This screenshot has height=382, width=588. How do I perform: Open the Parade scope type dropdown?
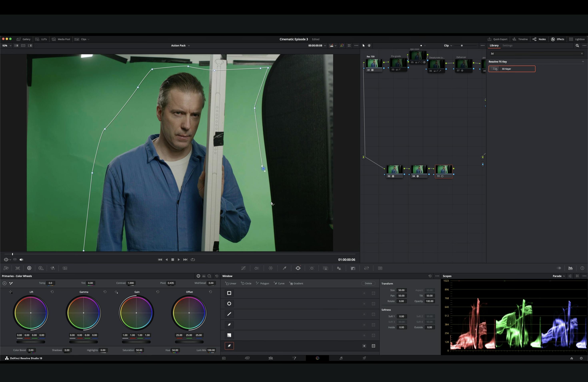point(559,276)
